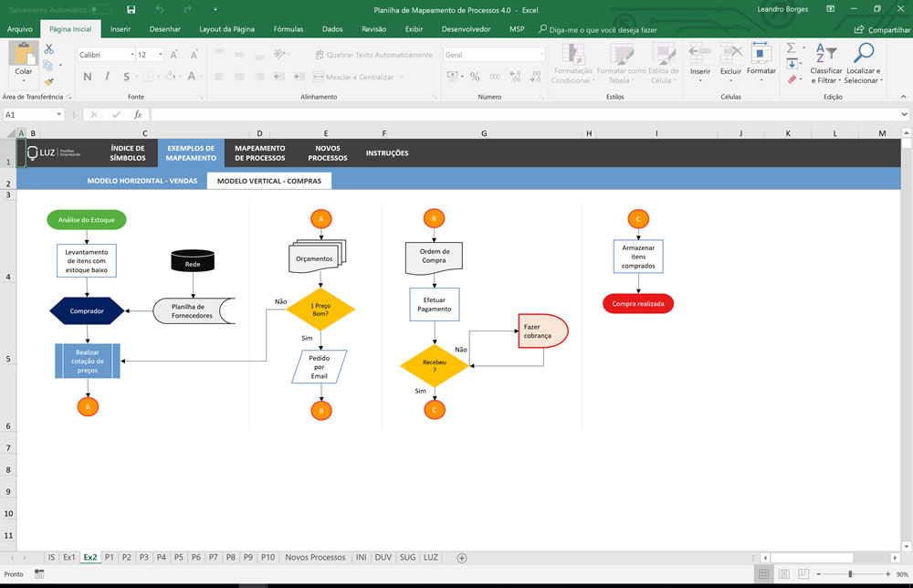Click the Format Painter brush icon
The image size is (913, 588).
click(49, 81)
